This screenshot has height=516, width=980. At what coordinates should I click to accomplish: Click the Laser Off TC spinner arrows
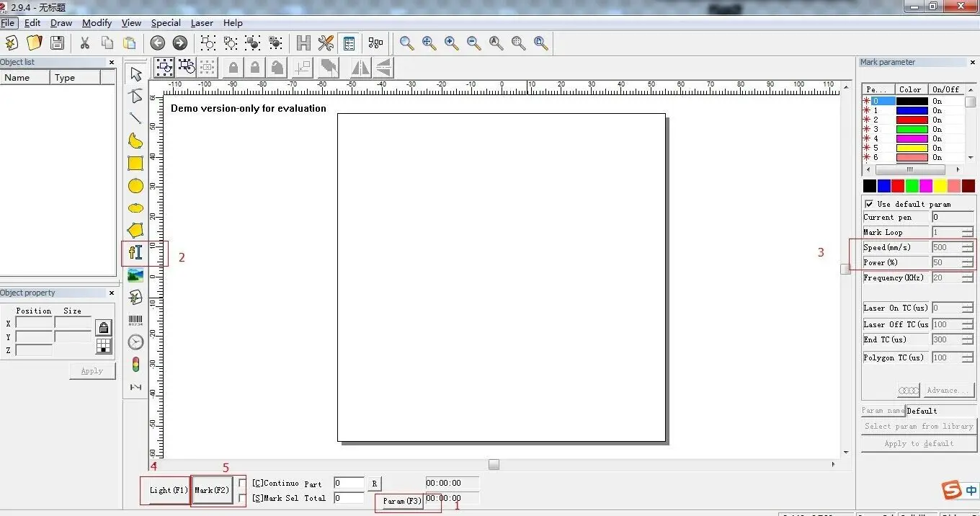click(967, 324)
